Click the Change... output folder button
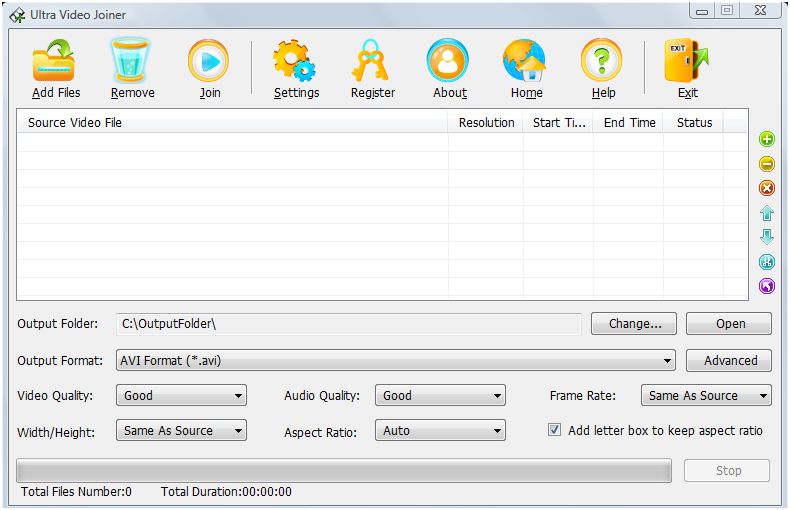The width and height of the screenshot is (790, 510). pyautogui.click(x=634, y=324)
